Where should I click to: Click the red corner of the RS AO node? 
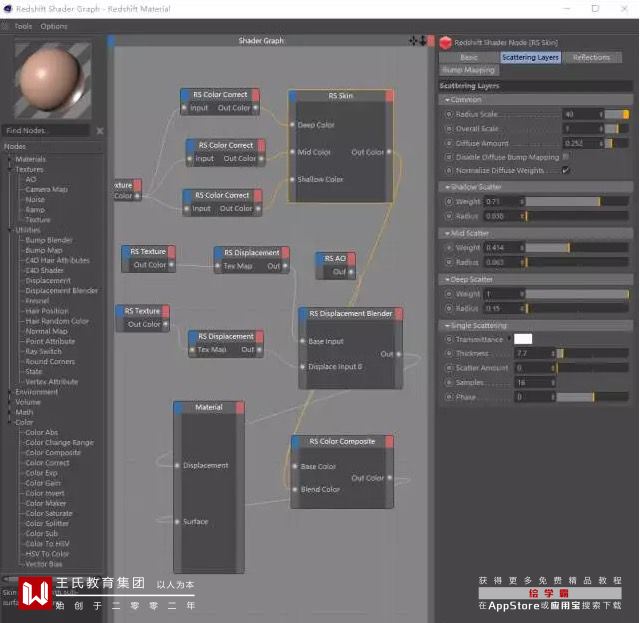351,258
